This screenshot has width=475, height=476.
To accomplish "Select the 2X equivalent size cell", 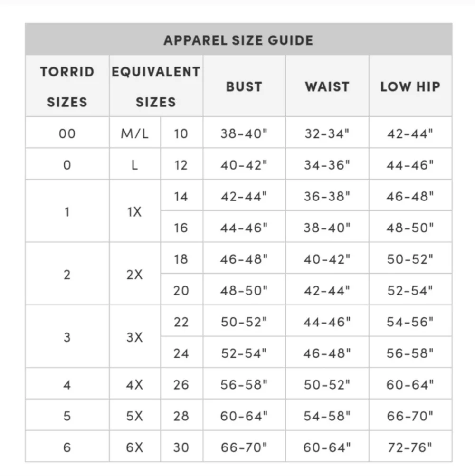I will click(134, 275).
